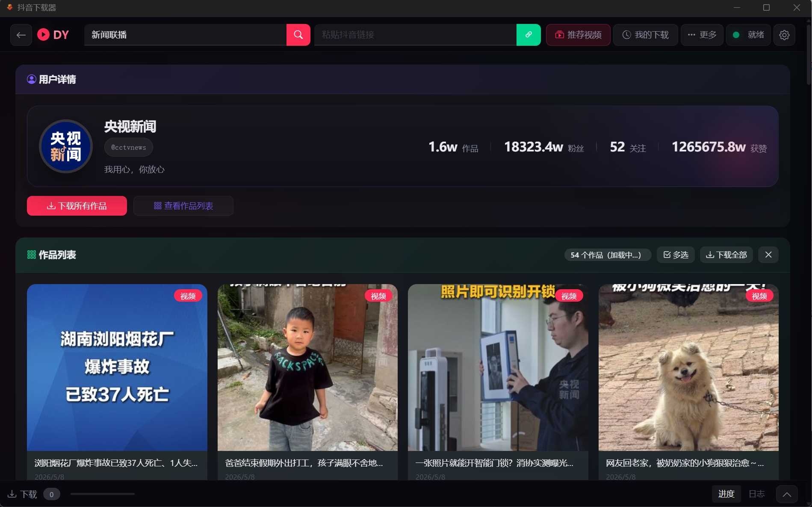Click the vertical scrollbar on the right
Screen dimensions: 812x507
pyautogui.click(x=809, y=55)
